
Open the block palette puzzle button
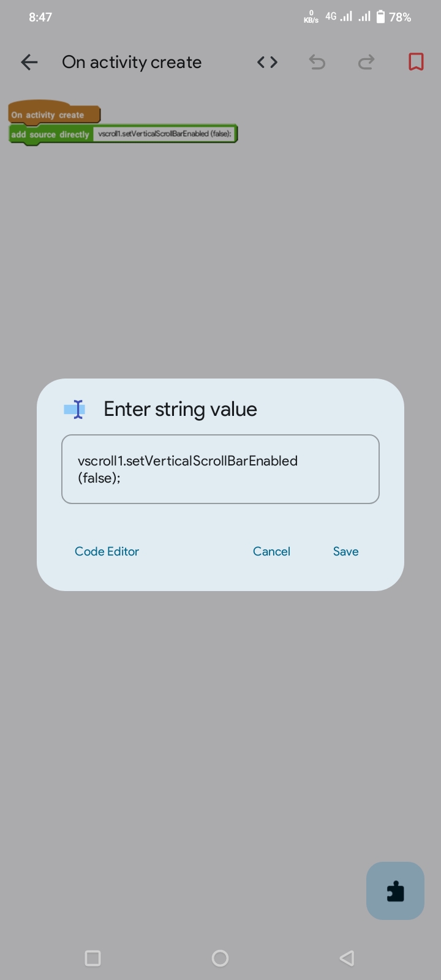coord(395,891)
